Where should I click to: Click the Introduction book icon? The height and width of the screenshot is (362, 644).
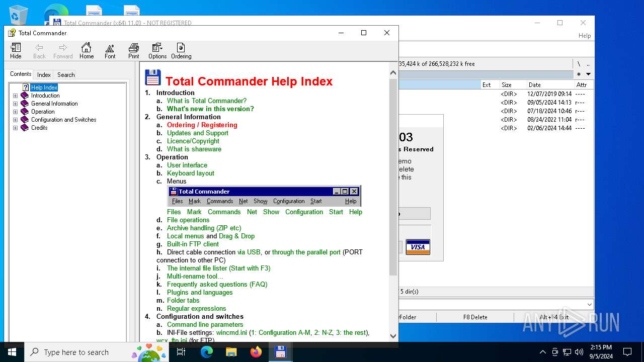(25, 96)
